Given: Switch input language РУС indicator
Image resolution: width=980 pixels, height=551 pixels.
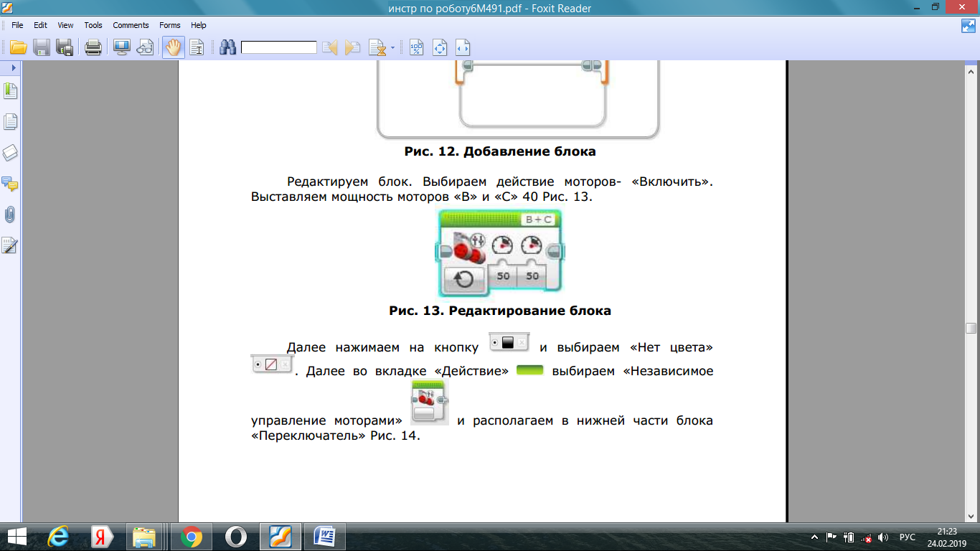Looking at the screenshot, I should 908,537.
